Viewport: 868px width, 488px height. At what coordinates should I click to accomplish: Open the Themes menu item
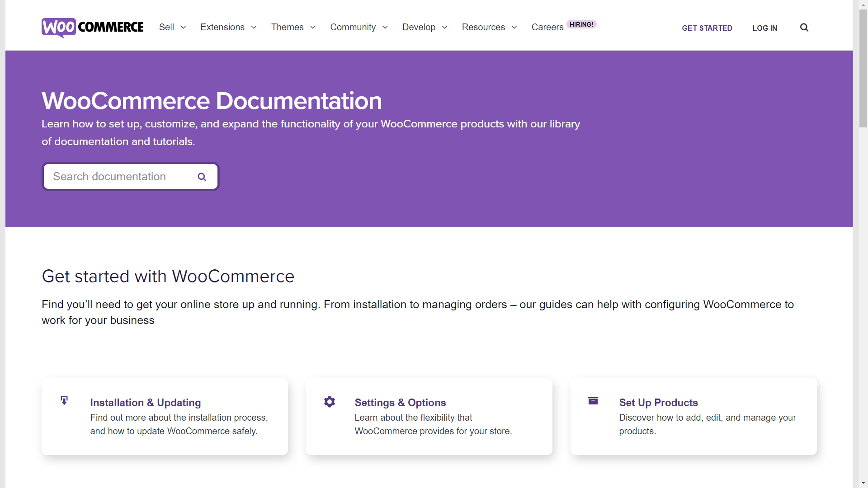[288, 27]
